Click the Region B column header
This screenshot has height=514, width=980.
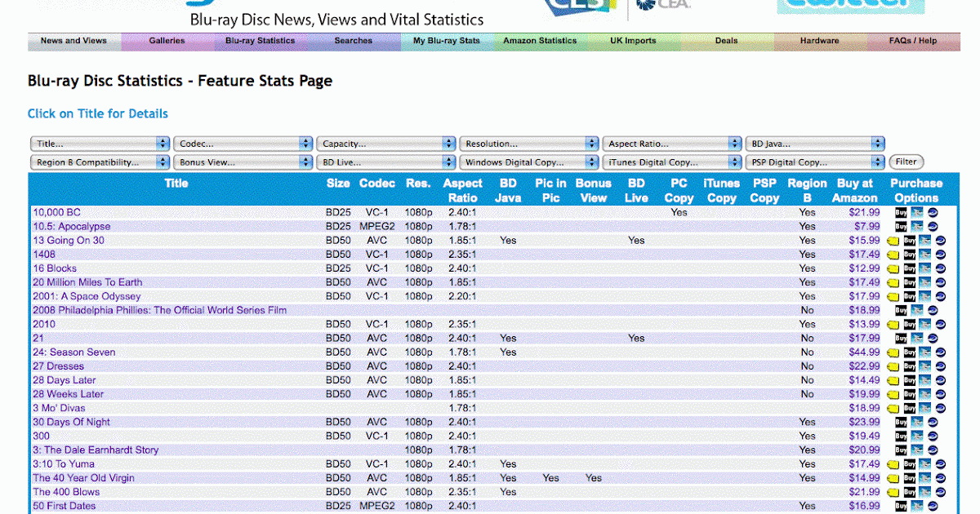(807, 191)
